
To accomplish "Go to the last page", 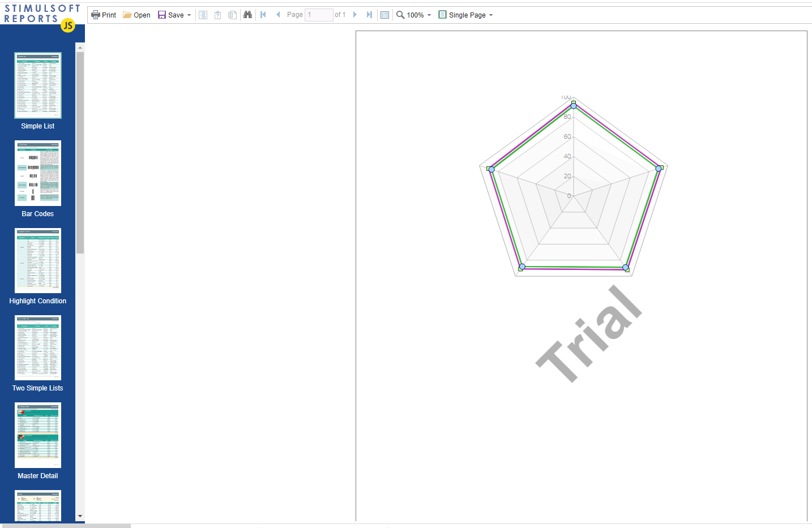I will (369, 15).
